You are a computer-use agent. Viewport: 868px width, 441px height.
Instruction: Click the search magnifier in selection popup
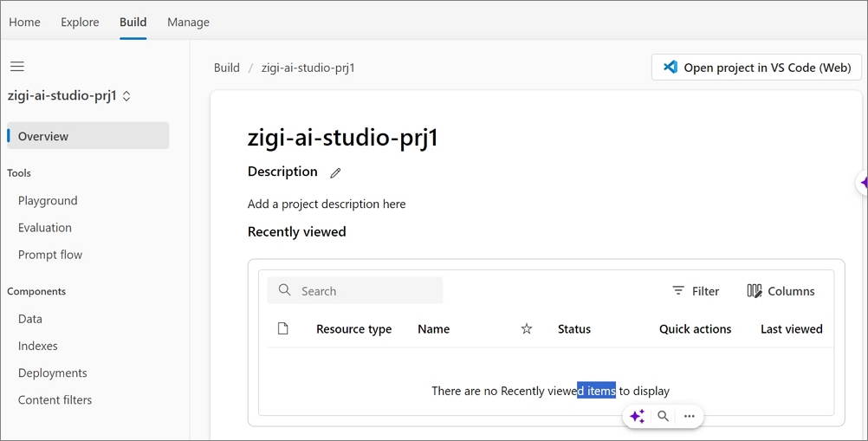click(x=663, y=416)
